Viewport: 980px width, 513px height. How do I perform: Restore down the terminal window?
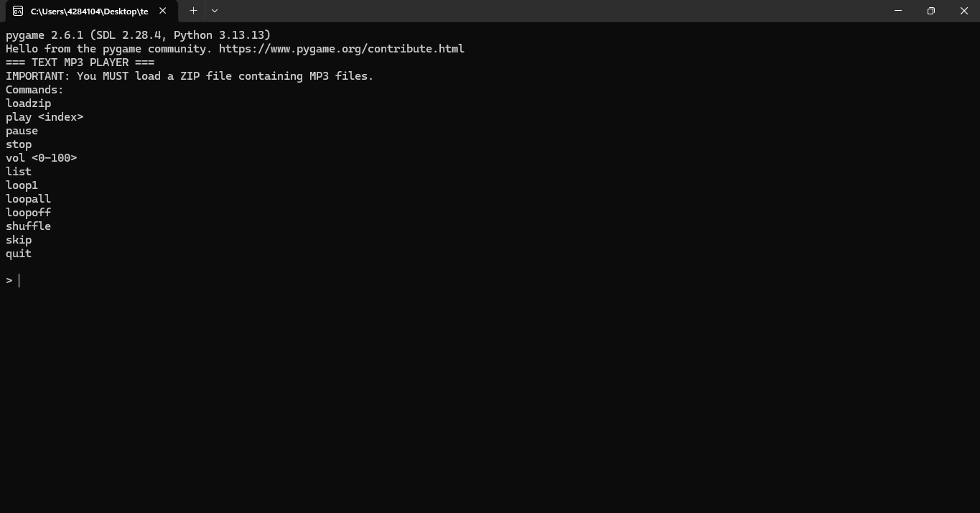930,11
